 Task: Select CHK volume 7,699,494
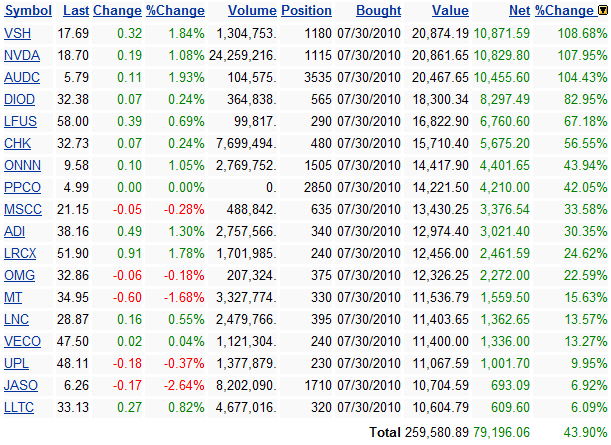pos(246,144)
